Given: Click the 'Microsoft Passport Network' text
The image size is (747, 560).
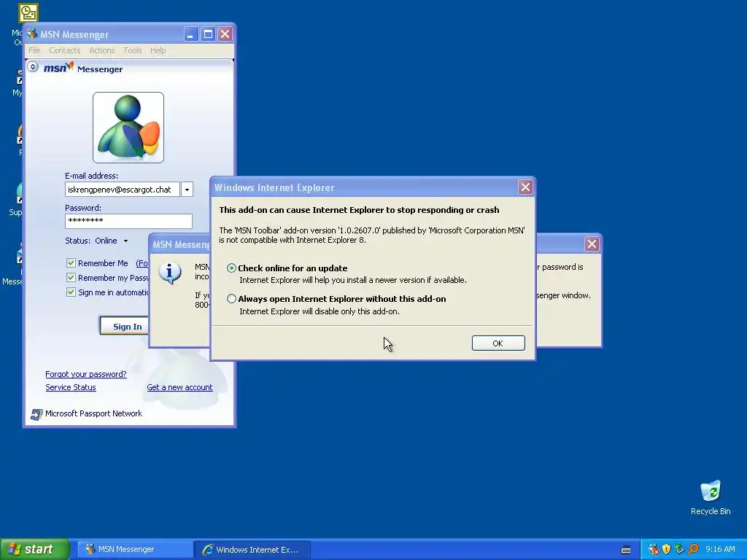Looking at the screenshot, I should click(93, 413).
